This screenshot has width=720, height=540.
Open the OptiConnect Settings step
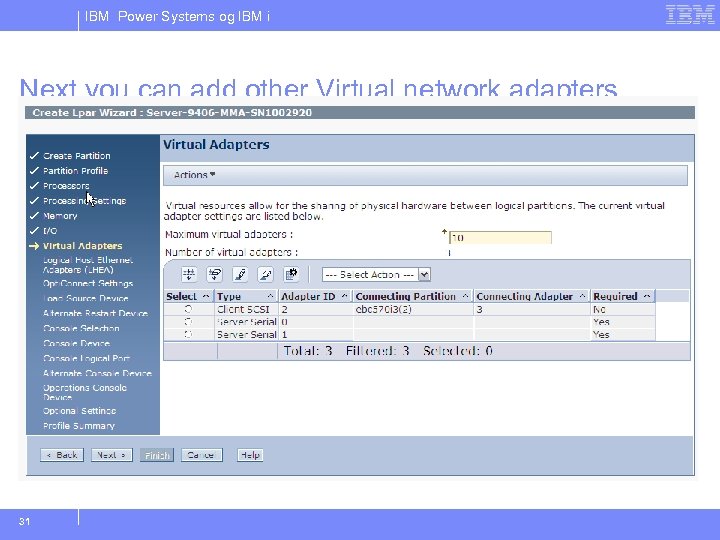point(88,283)
